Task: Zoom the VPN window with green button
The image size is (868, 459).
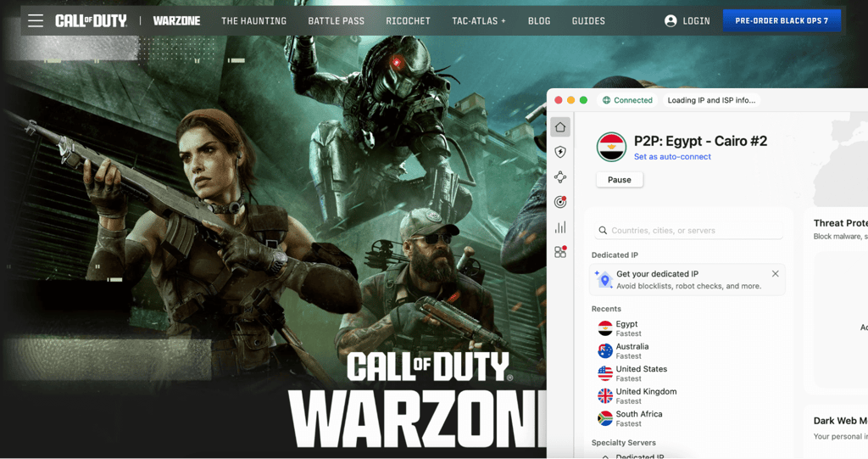Action: click(583, 100)
